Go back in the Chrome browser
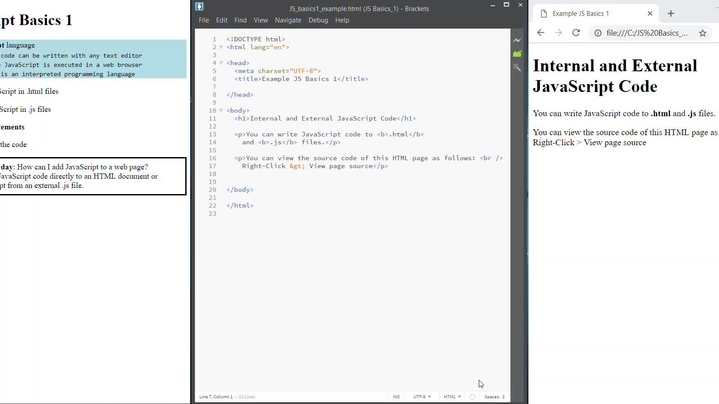 coord(541,33)
